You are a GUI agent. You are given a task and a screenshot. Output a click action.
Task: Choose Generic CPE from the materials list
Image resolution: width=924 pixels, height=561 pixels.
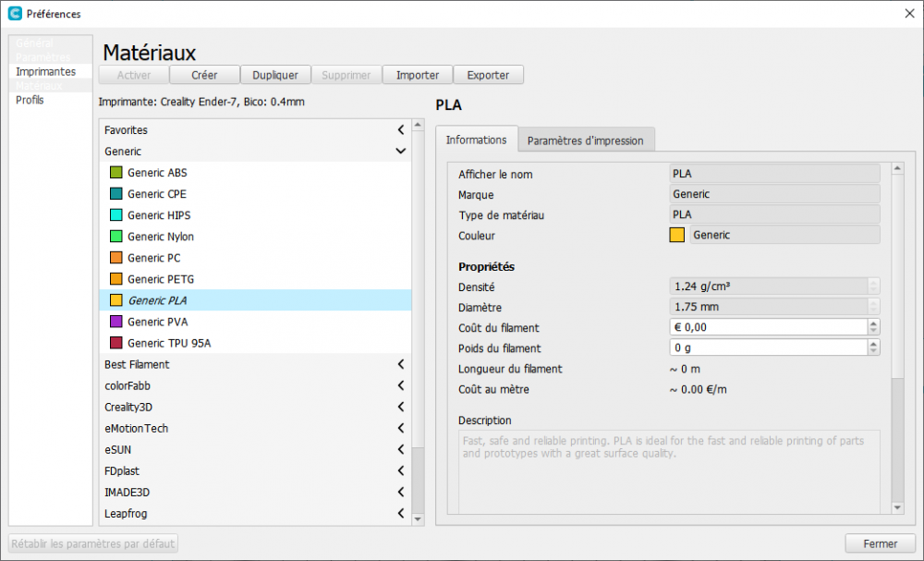(x=157, y=194)
